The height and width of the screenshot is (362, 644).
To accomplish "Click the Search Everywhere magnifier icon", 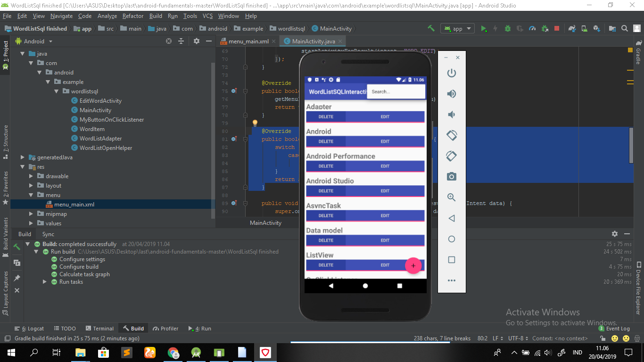I will (x=624, y=28).
